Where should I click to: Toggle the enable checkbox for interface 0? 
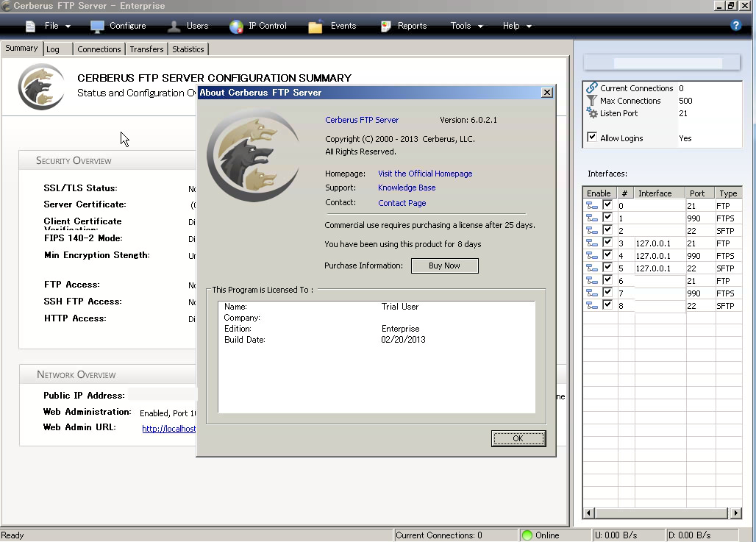point(607,205)
